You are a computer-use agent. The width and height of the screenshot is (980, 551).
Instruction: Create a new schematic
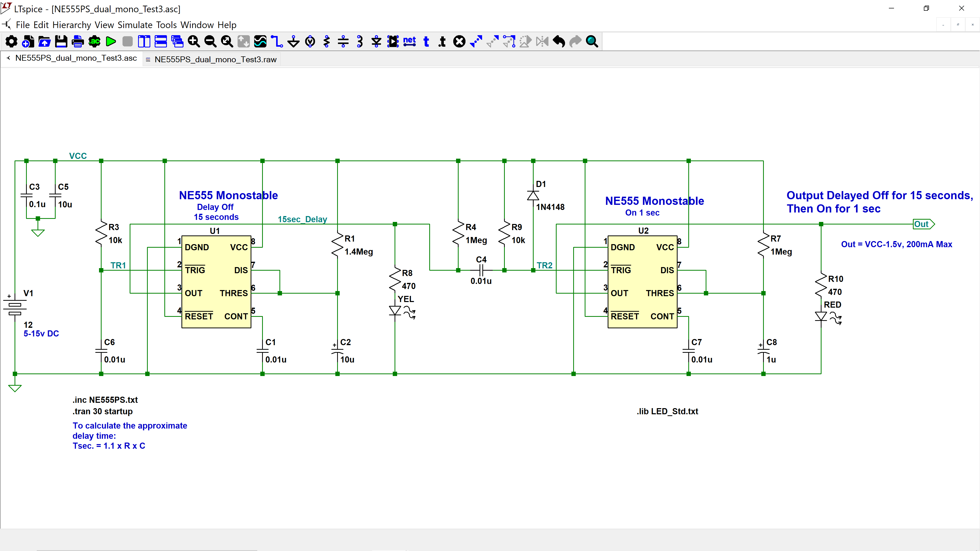click(x=28, y=41)
